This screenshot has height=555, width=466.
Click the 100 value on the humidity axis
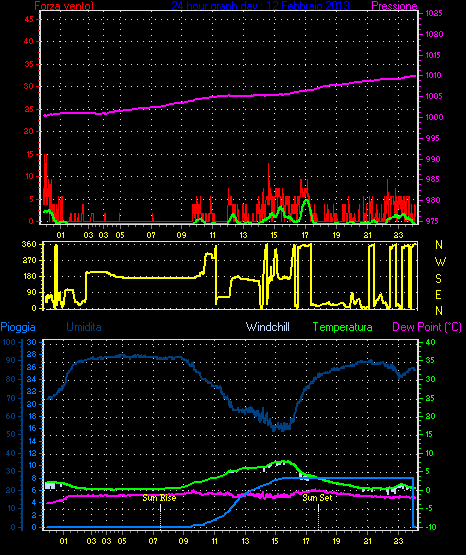tap(9, 342)
